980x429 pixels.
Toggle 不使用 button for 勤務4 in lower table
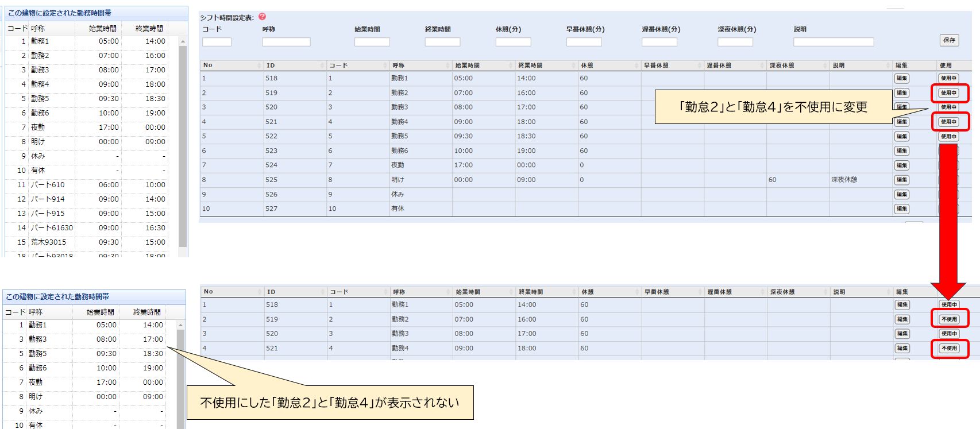pyautogui.click(x=949, y=348)
